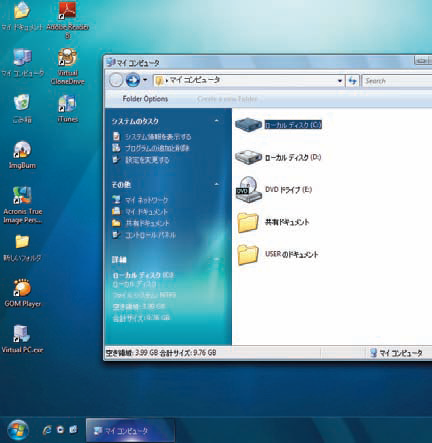432x443 pixels.
Task: Open Virtual CloneDrive shortcut
Action: pos(68,66)
